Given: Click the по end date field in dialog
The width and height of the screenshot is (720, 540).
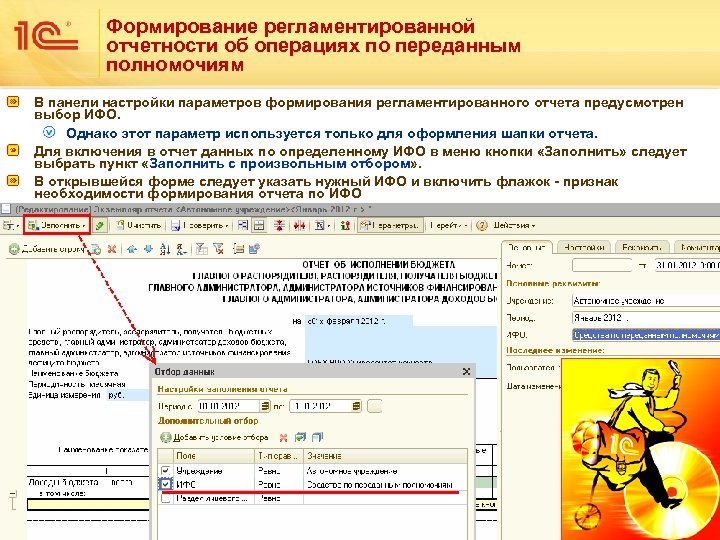Looking at the screenshot, I should [x=320, y=406].
